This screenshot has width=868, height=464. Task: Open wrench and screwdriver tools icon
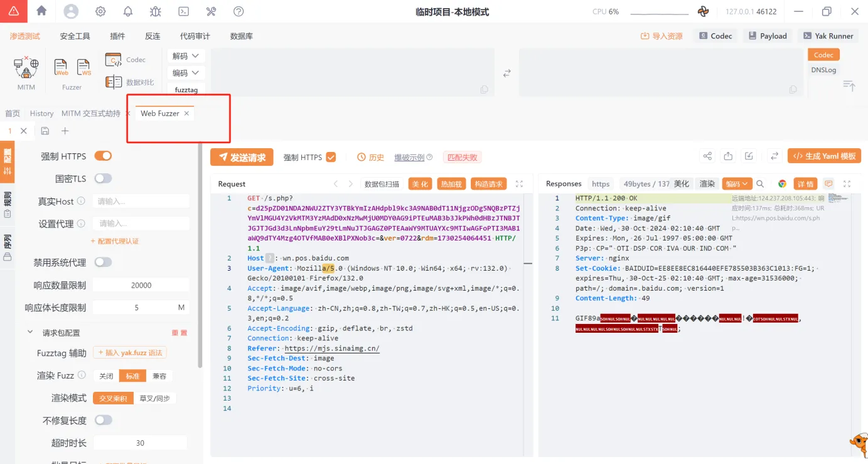click(x=211, y=11)
